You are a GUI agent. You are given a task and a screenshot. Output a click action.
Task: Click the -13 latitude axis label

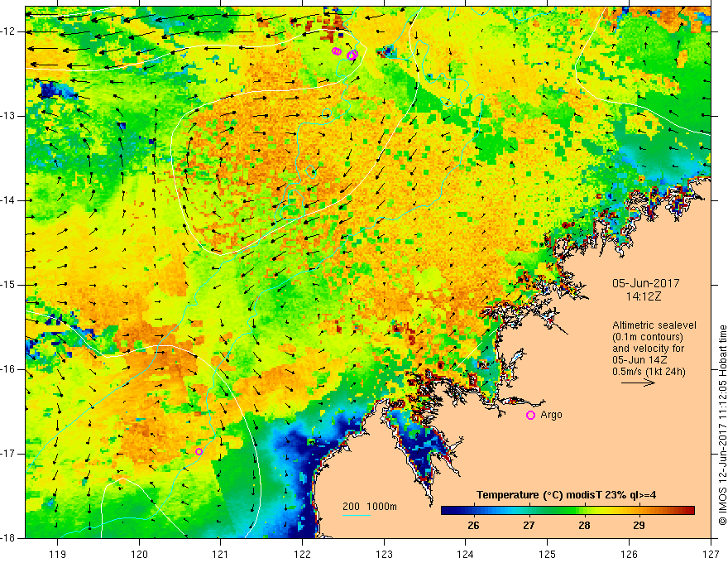pyautogui.click(x=10, y=116)
